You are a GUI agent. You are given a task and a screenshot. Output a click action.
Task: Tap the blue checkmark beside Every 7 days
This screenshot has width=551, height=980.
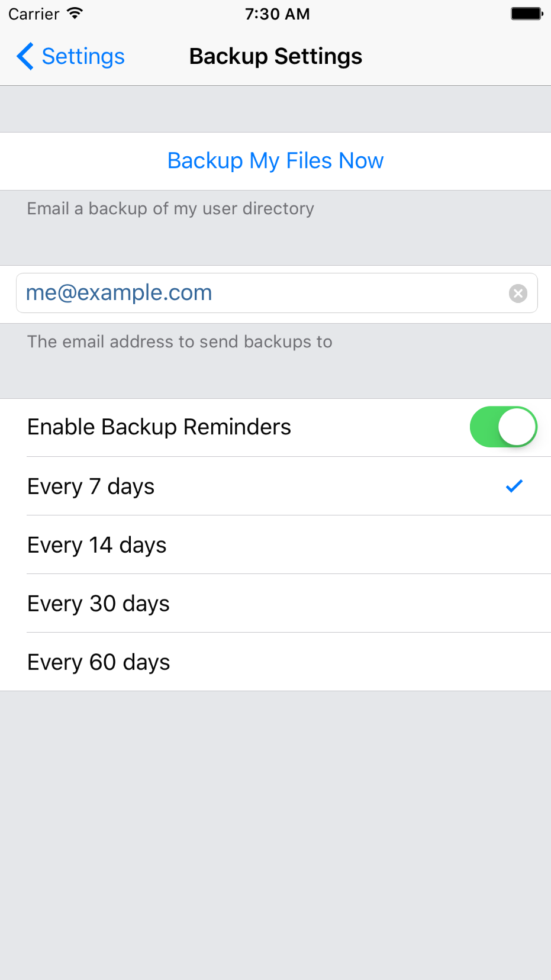coord(514,486)
